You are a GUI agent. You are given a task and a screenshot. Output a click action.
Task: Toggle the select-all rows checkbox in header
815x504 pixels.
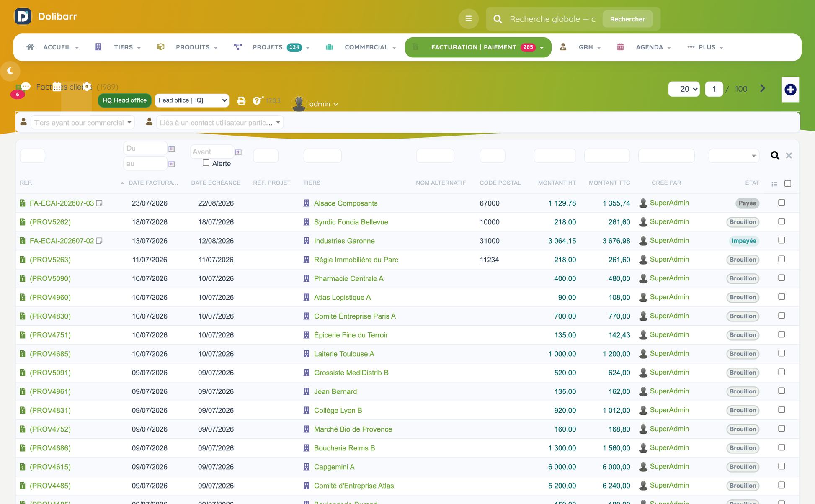(x=787, y=184)
